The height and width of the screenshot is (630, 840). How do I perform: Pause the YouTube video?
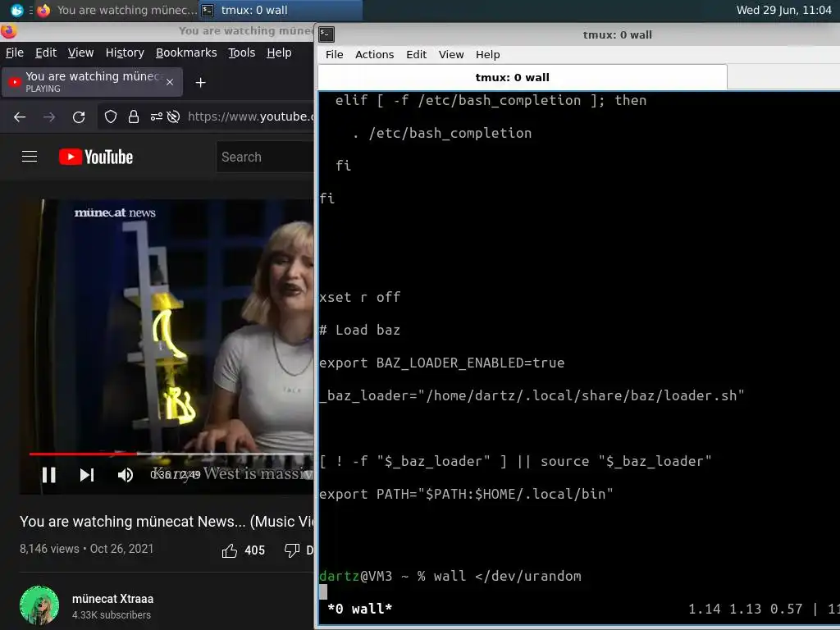[48, 475]
